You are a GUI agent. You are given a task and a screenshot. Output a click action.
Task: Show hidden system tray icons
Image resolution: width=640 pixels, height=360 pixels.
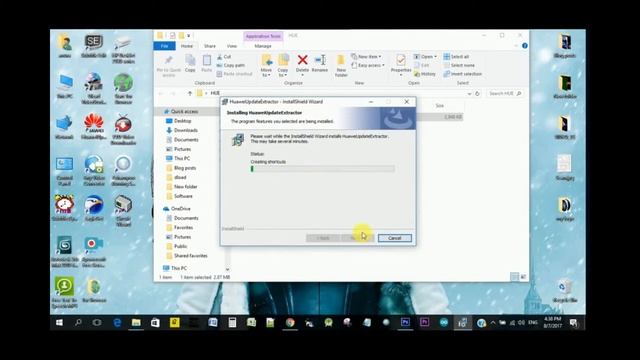pyautogui.click(x=493, y=322)
